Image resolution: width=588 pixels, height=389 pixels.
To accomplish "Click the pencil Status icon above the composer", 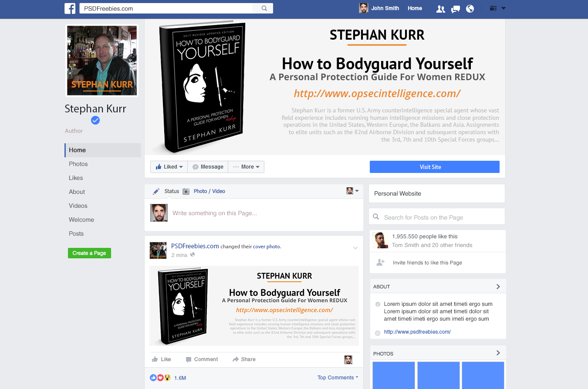I will coord(156,191).
